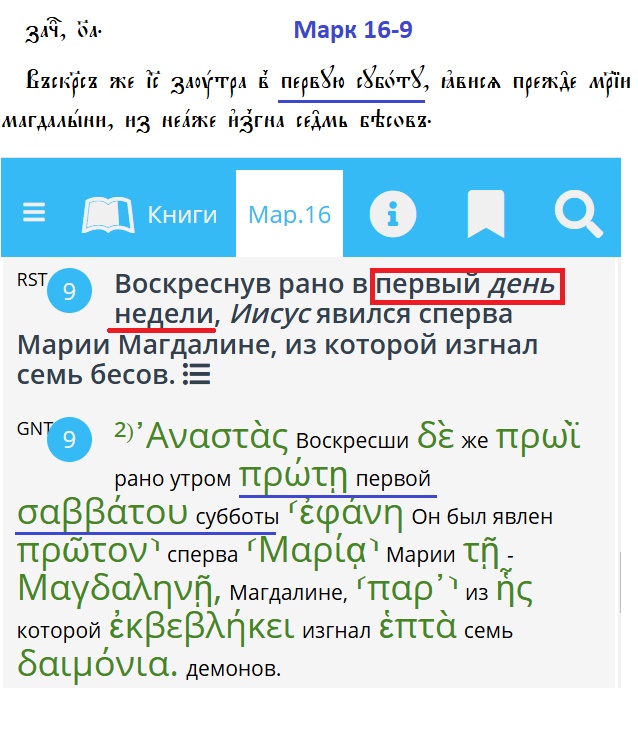The width and height of the screenshot is (638, 735).
Task: Select the italic word 'Иисус'
Action: [270, 314]
